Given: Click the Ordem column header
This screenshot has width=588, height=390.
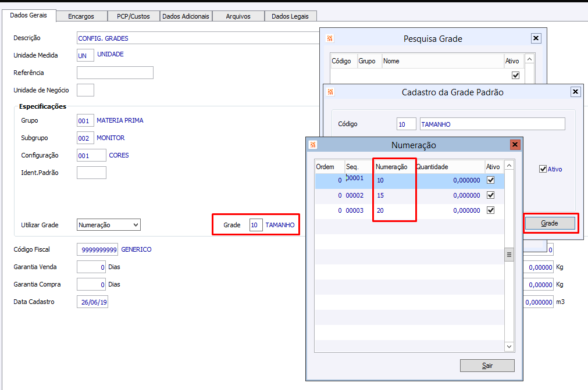Looking at the screenshot, I should pyautogui.click(x=330, y=167).
